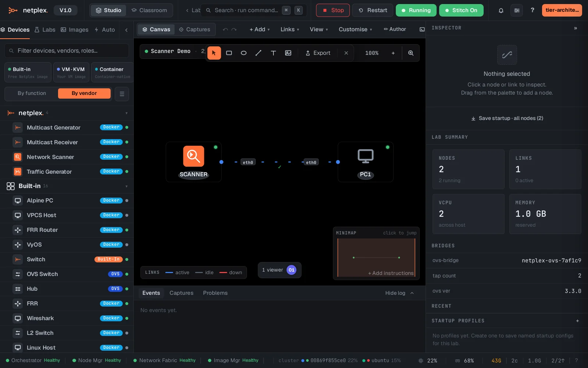Collapse the netplex vendor group

click(x=126, y=113)
